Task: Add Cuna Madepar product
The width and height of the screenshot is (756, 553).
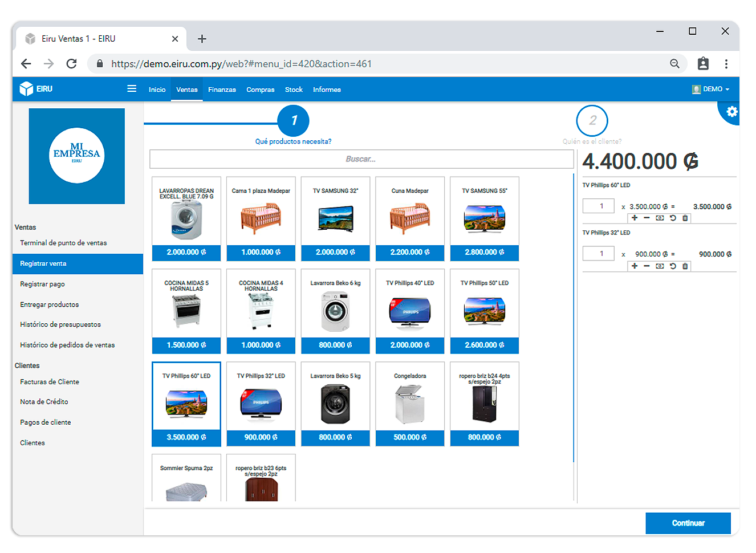Action: pos(410,219)
